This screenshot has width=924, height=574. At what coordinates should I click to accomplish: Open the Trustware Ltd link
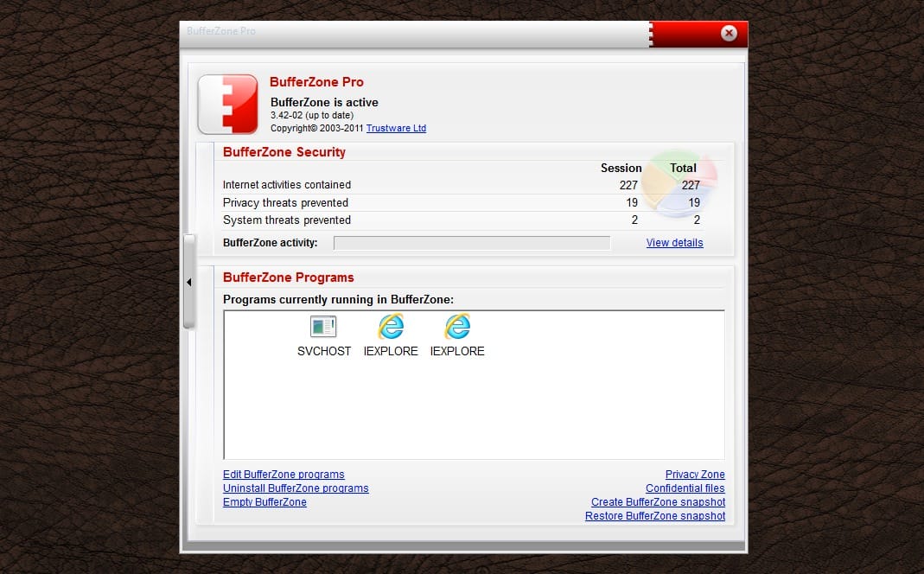point(396,128)
